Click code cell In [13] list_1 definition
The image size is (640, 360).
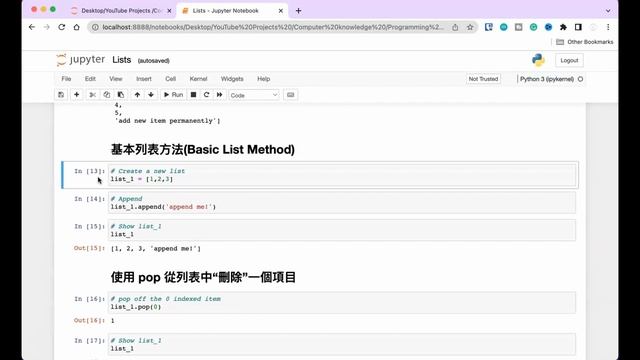[342, 175]
